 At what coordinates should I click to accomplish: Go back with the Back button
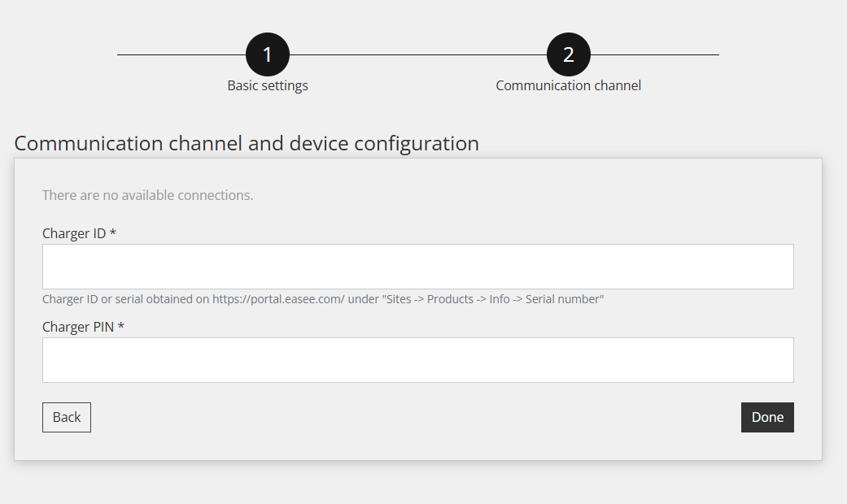coord(67,417)
